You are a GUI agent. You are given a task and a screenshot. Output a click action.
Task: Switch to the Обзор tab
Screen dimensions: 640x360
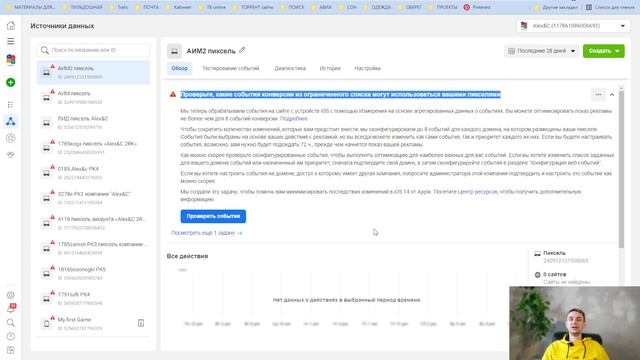(x=180, y=68)
